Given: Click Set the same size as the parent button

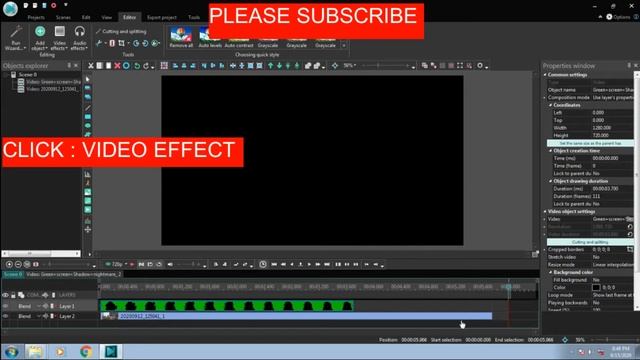Looking at the screenshot, I should click(590, 143).
